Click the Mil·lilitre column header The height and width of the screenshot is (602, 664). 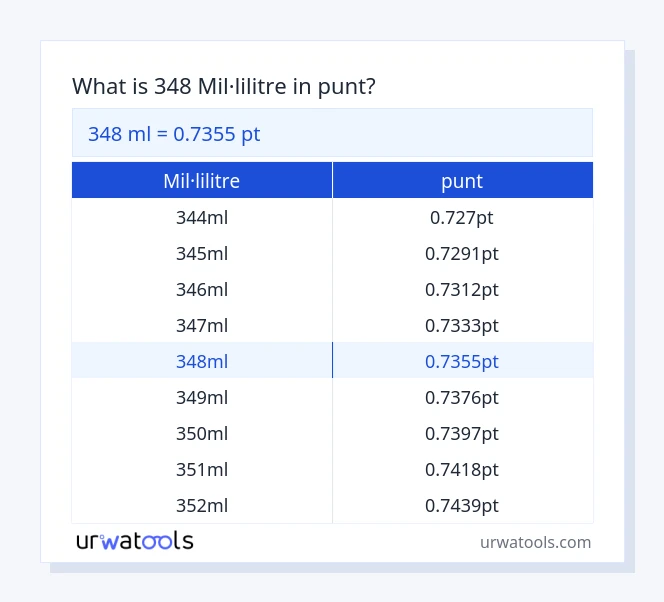[201, 181]
